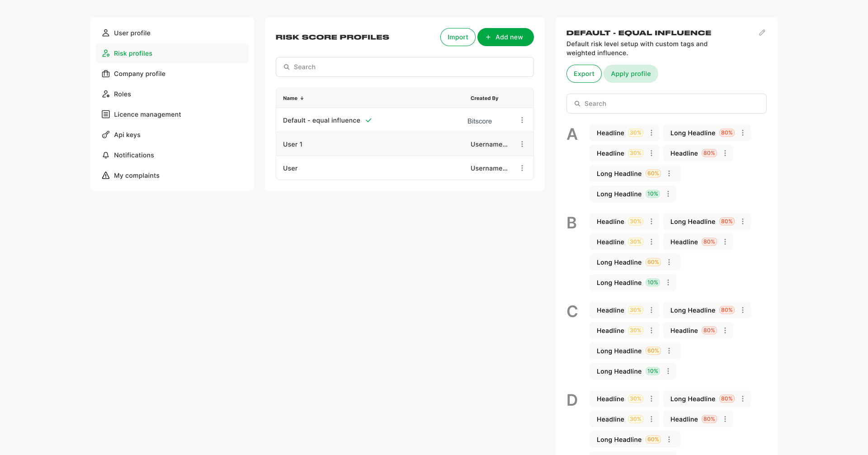Open options menu for Default - equal influence row

[x=522, y=120]
